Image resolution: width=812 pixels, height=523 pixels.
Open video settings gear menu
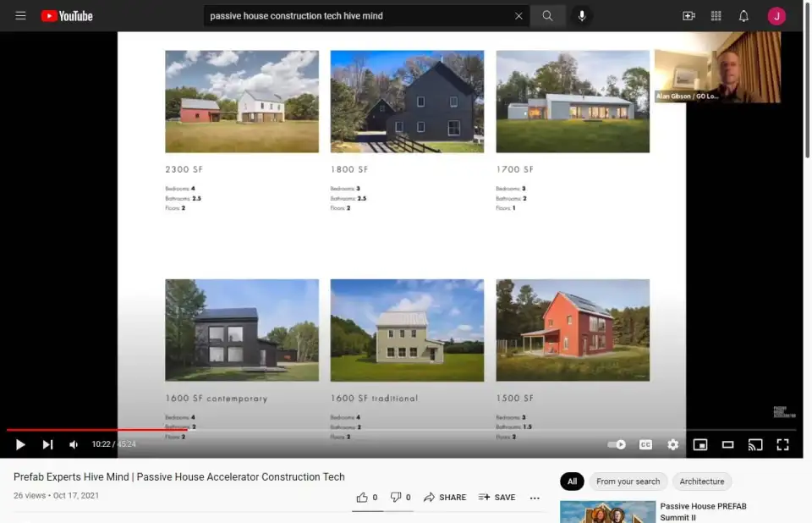point(673,444)
